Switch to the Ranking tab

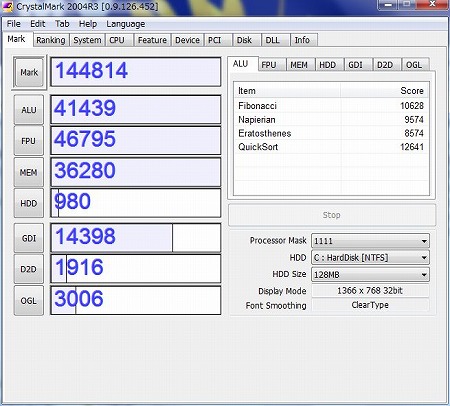[51, 40]
